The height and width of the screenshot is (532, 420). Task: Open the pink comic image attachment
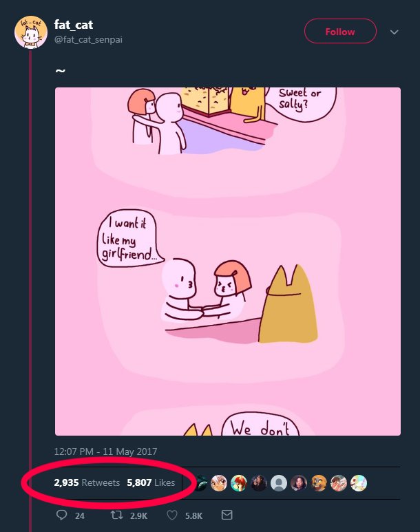pos(228,262)
